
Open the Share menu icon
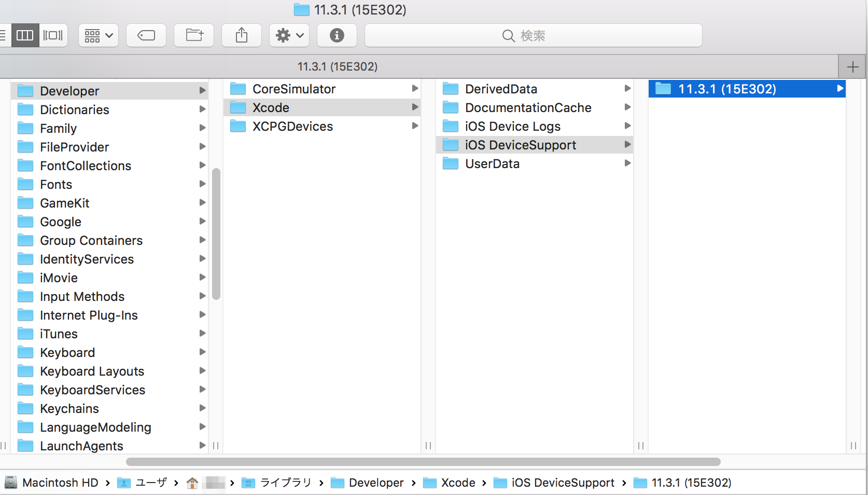click(x=241, y=35)
